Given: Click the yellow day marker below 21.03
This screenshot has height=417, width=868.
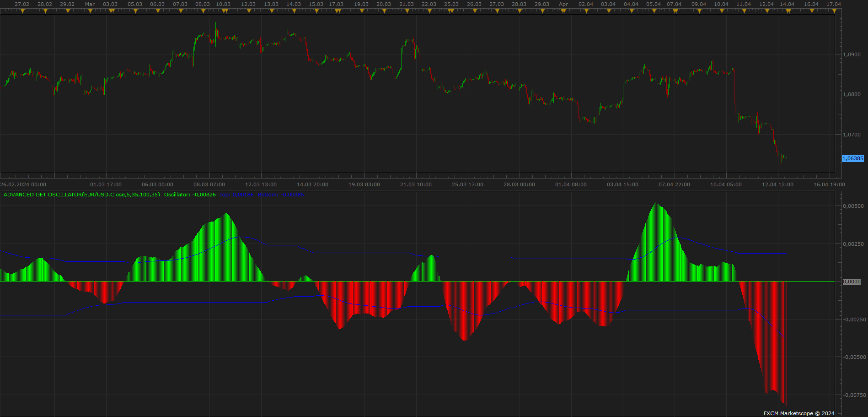Looking at the screenshot, I should [407, 11].
